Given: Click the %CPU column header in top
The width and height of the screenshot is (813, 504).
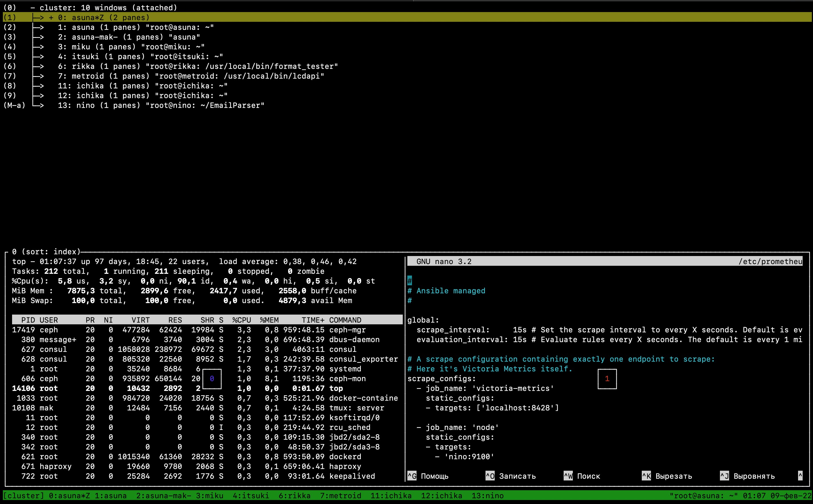Looking at the screenshot, I should coord(242,320).
